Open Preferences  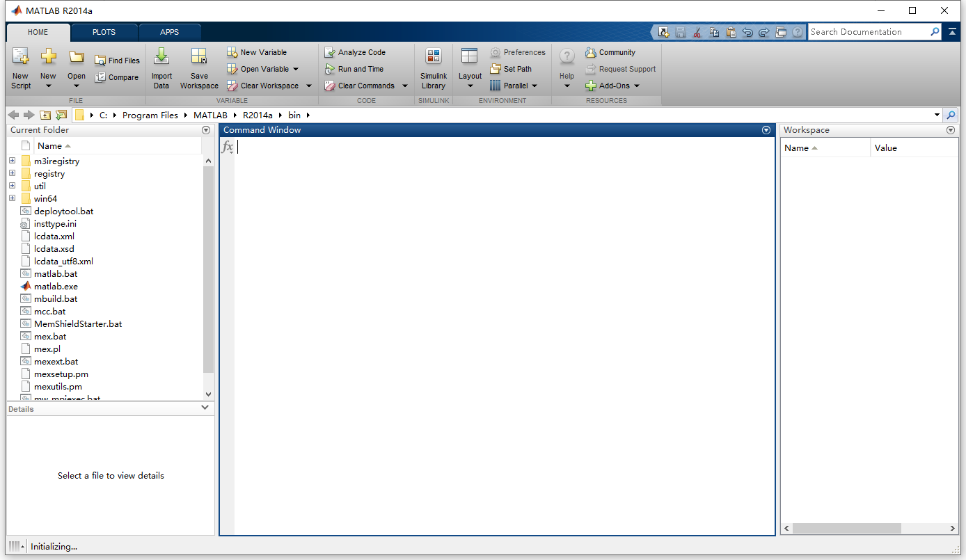pos(518,52)
